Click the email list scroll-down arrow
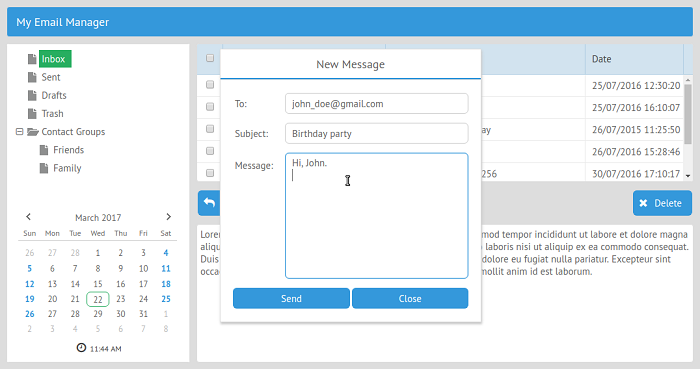The height and width of the screenshot is (369, 700). (688, 176)
